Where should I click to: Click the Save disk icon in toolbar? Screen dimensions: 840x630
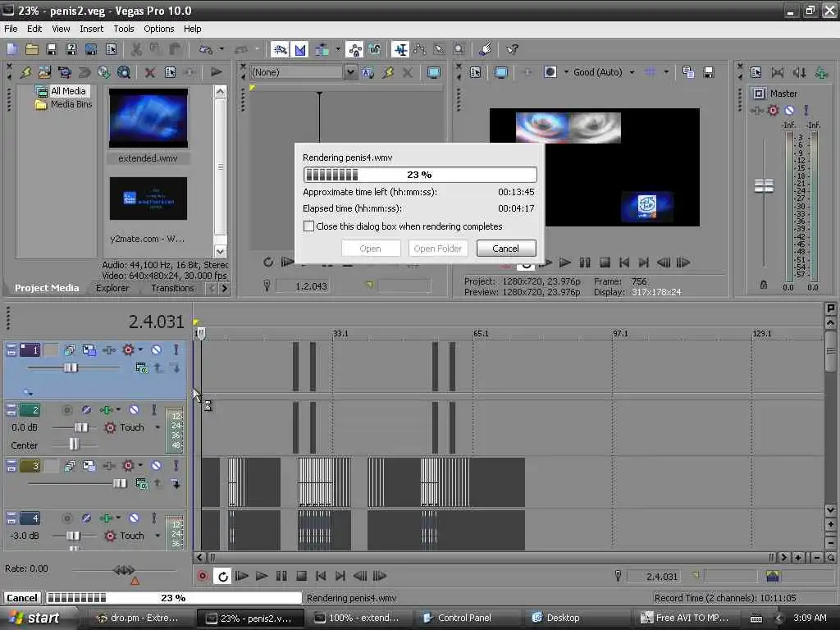(52, 50)
